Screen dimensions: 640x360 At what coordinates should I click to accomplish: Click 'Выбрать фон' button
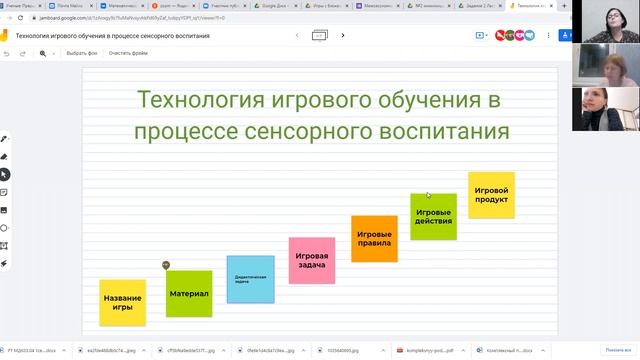click(x=82, y=53)
